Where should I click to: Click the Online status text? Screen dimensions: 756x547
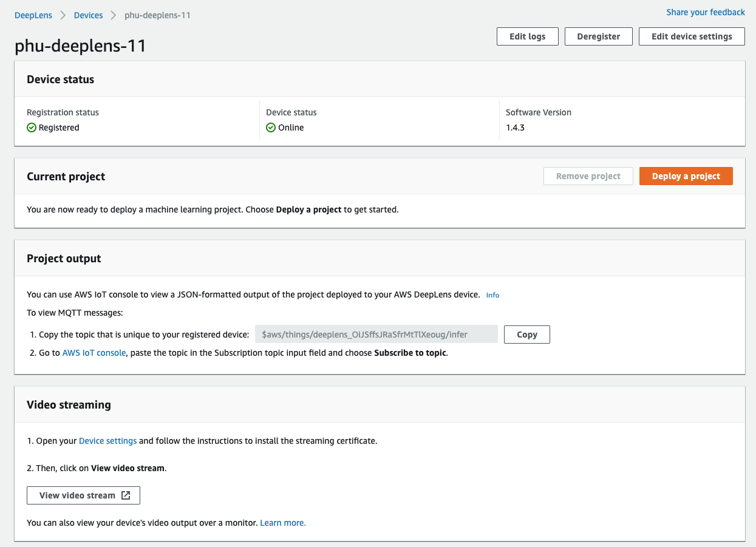click(x=291, y=127)
